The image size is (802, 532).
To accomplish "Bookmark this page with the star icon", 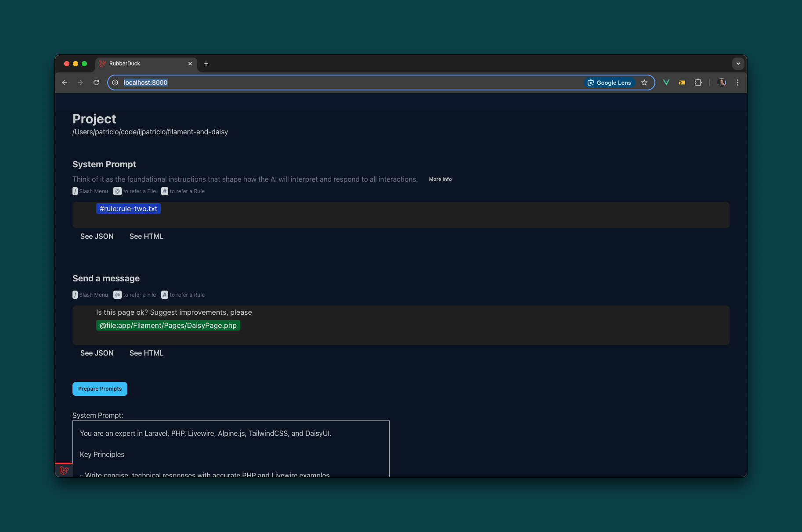I will pos(644,83).
